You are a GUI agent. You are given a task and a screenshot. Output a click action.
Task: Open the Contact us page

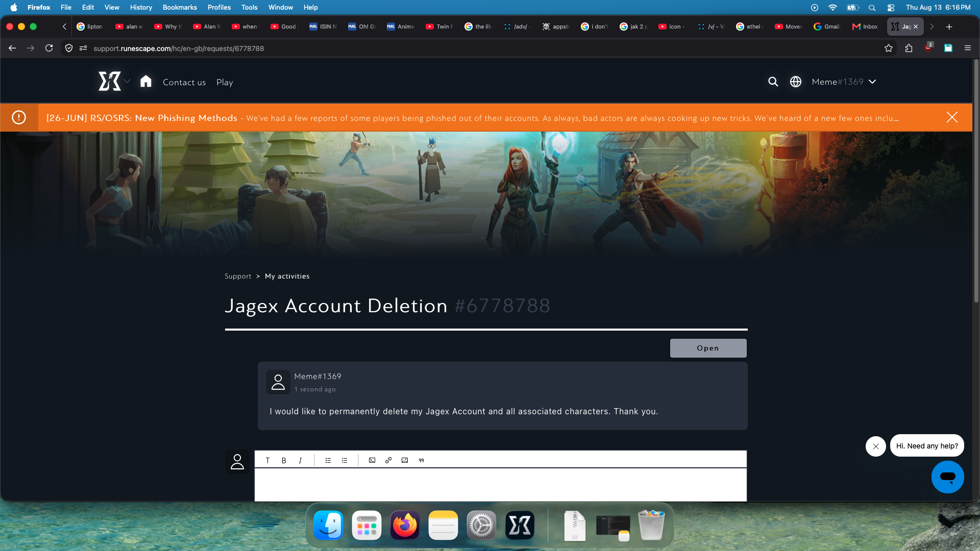pos(184,82)
